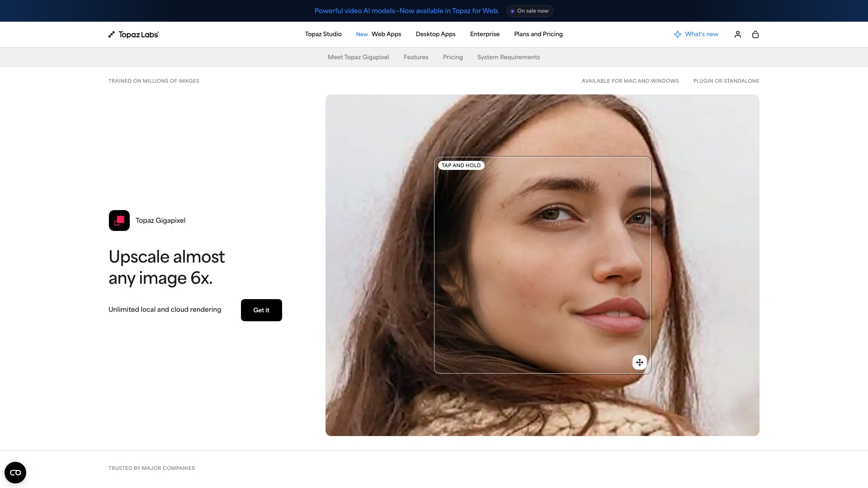Click 'TRUSTED BY MAJOR COMPANIES' text
868x488 pixels.
tap(151, 468)
